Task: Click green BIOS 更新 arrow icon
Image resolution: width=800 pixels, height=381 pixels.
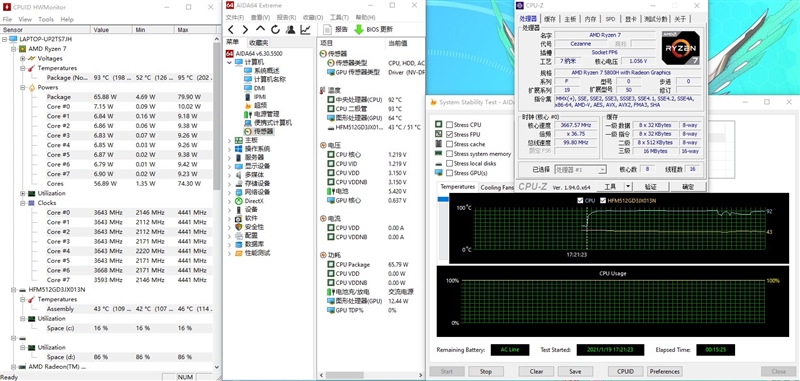Action: tap(359, 30)
